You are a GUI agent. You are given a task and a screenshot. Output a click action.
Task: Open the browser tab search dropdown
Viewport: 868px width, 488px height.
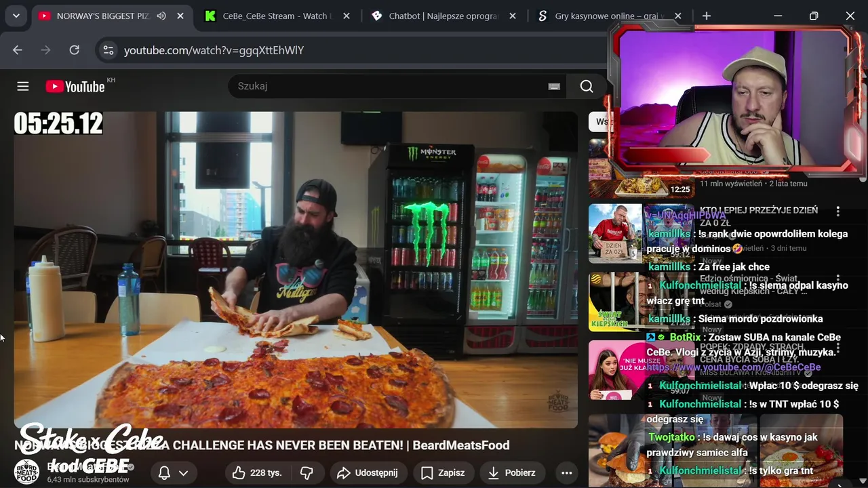16,16
